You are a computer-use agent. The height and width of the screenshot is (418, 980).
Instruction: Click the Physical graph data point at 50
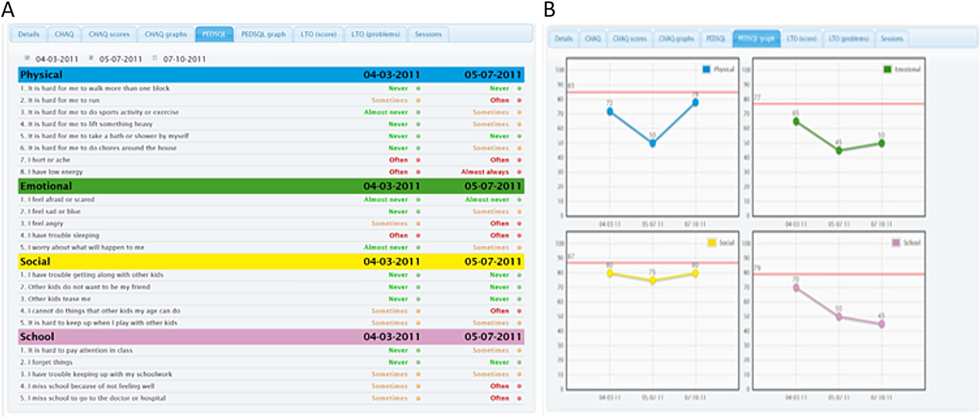653,143
